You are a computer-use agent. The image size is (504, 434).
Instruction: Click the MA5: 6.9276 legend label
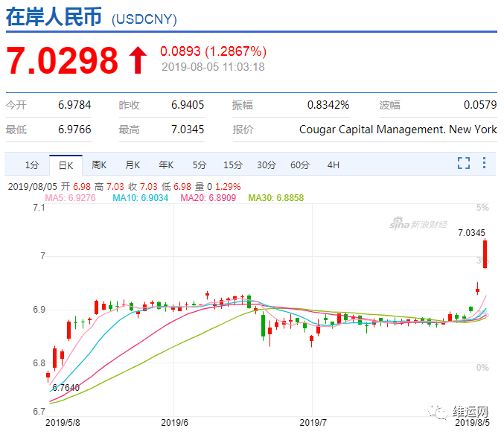(70, 198)
